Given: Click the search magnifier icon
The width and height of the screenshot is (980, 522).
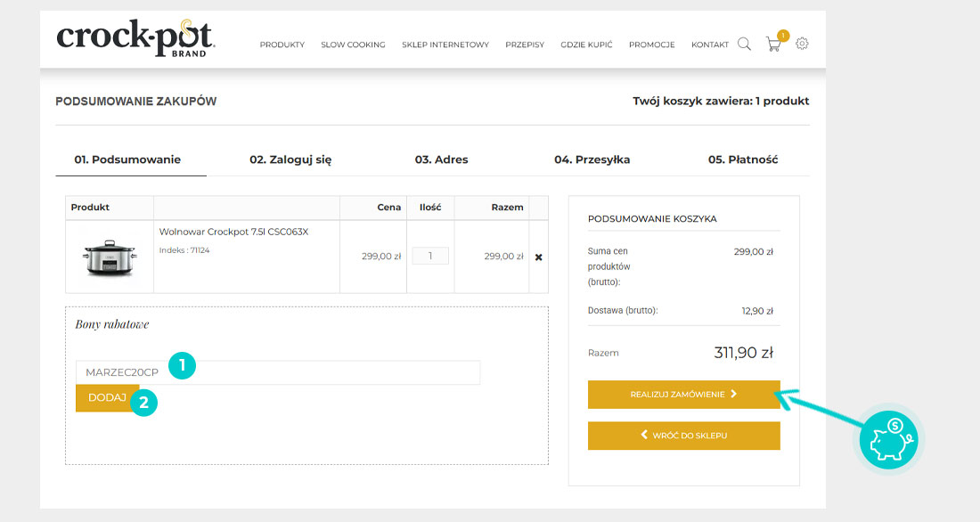Looking at the screenshot, I should point(744,44).
